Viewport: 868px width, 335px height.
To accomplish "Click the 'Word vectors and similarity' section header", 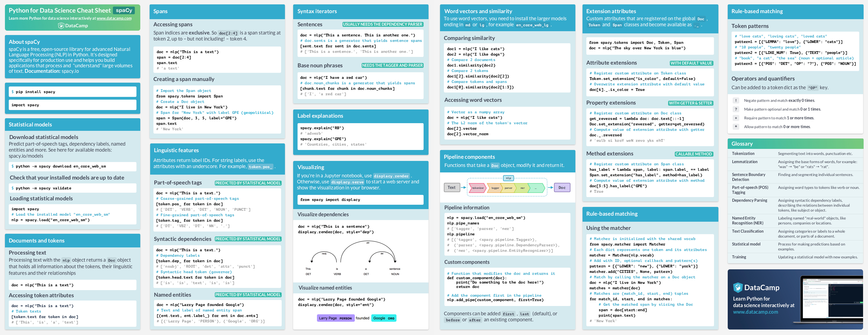I will 478,11.
